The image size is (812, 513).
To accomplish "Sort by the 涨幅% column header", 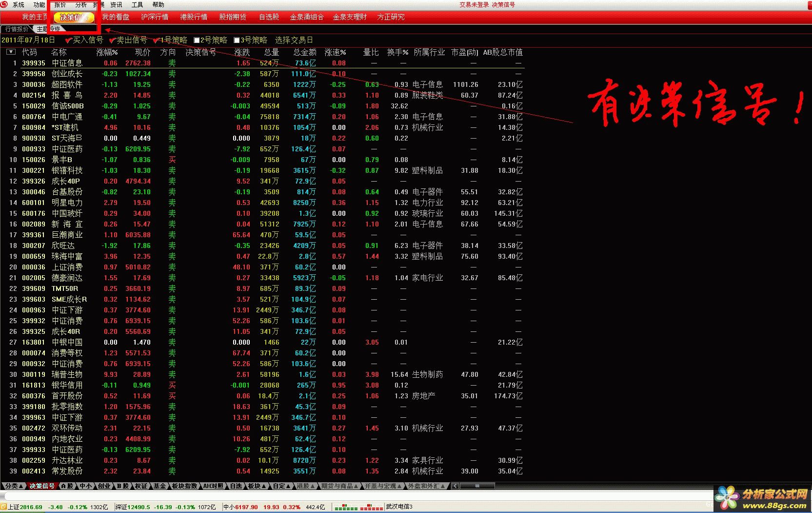I will click(x=107, y=52).
